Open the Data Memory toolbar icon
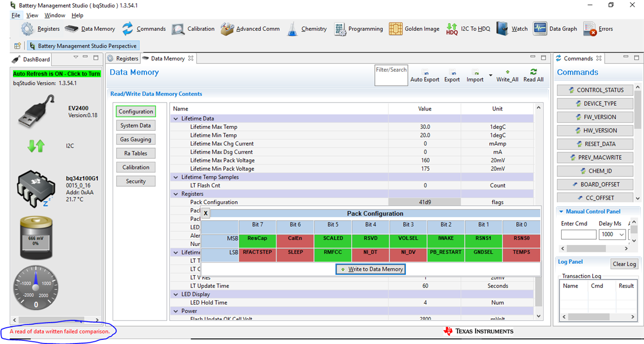This screenshot has width=644, height=344. pyautogui.click(x=72, y=29)
